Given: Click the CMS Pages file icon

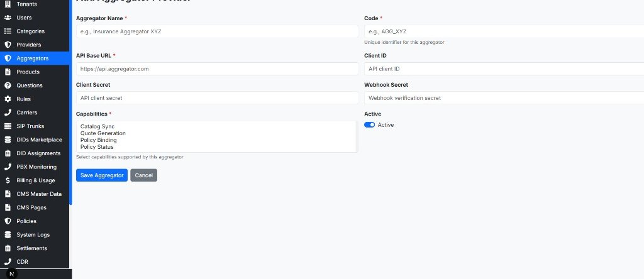Looking at the screenshot, I should [x=8, y=207].
